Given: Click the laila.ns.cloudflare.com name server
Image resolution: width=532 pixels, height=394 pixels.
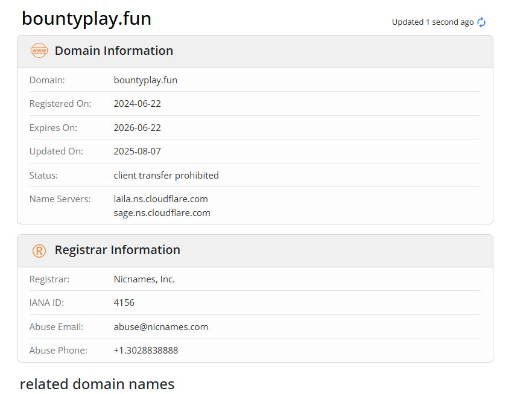Looking at the screenshot, I should click(x=160, y=199).
